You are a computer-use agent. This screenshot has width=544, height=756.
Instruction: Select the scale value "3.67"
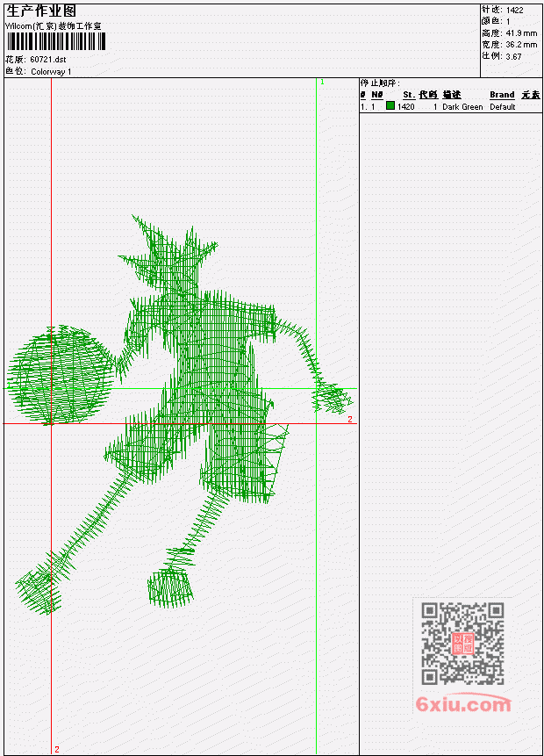[513, 56]
